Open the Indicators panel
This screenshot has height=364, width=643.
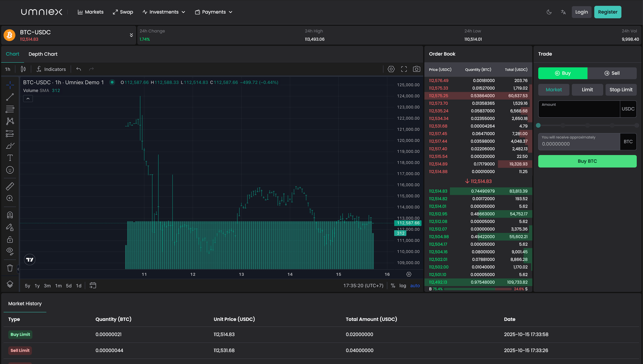(51, 69)
